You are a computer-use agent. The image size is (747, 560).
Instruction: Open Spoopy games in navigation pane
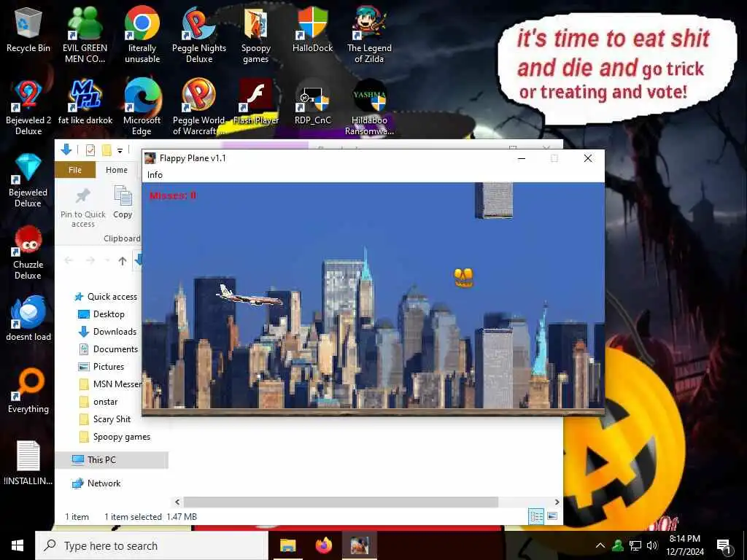(x=115, y=437)
